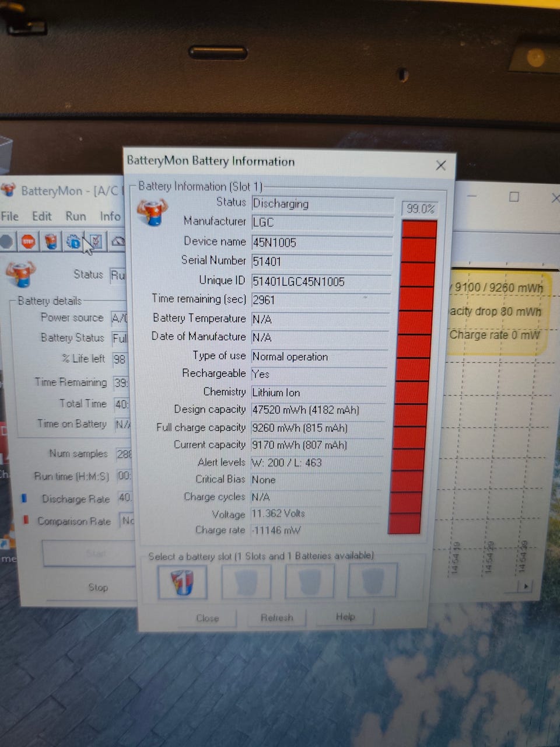Click the red battery level bar
The height and width of the screenshot is (747, 560).
coord(412,376)
